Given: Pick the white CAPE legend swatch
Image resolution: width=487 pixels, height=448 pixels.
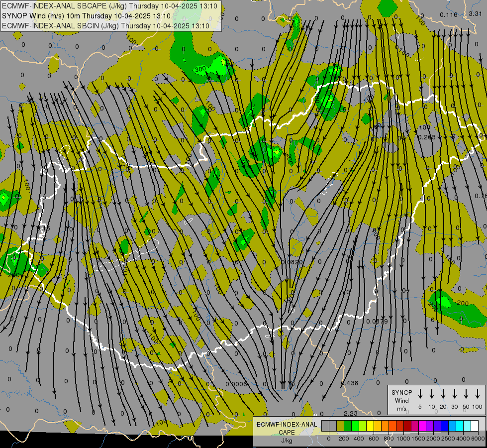Looking at the screenshot, I should 475,426.
